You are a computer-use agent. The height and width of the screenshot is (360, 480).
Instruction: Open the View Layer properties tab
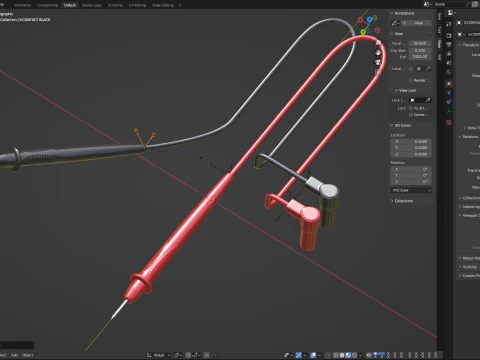pos(449,54)
